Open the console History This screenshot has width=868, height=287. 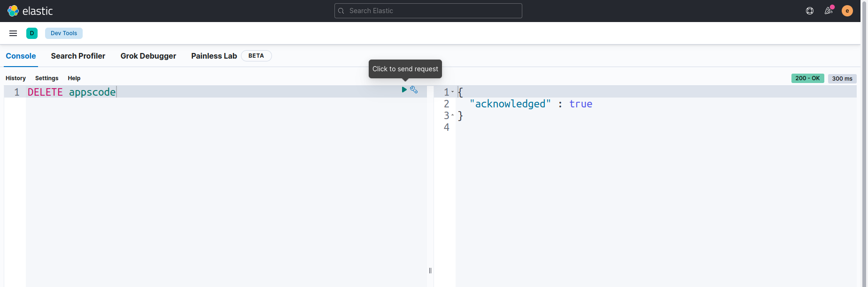(15, 78)
